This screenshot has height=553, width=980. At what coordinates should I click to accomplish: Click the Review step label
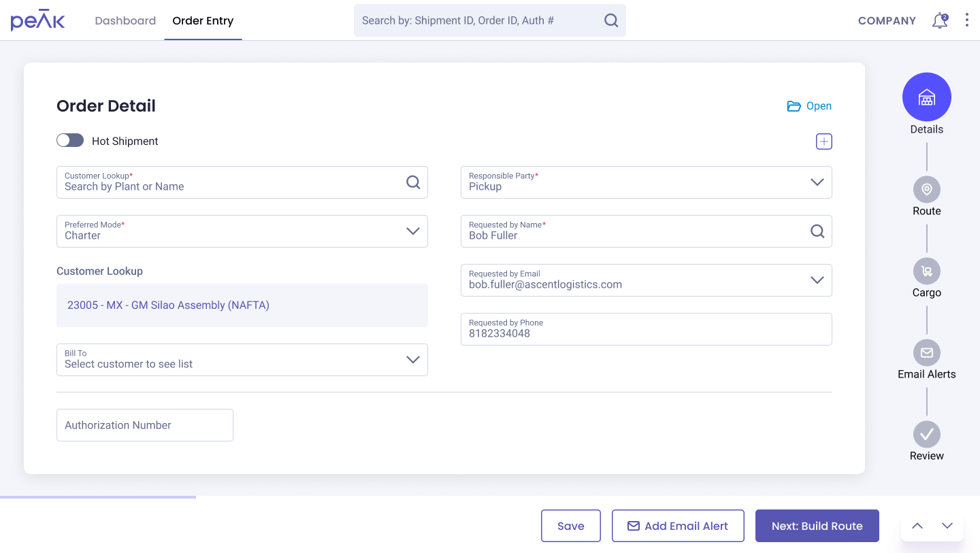point(927,456)
